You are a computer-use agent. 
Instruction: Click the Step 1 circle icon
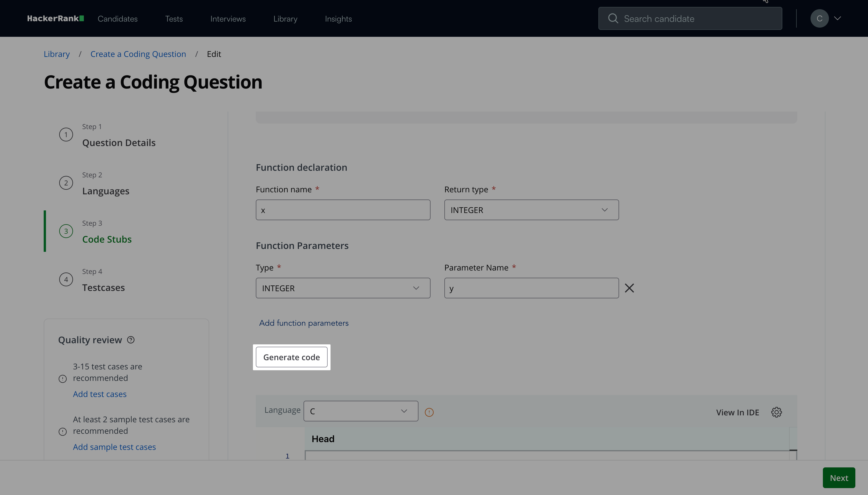coord(66,135)
